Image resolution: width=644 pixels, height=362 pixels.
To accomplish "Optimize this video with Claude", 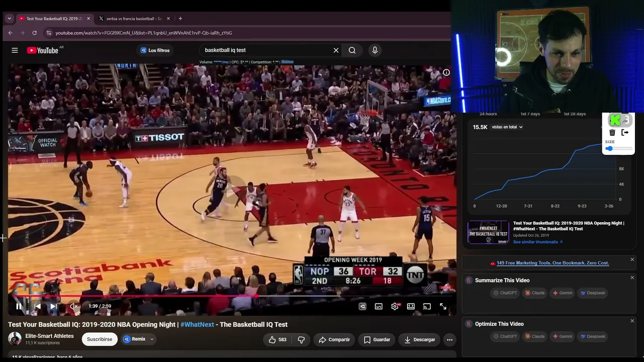I will point(535,336).
